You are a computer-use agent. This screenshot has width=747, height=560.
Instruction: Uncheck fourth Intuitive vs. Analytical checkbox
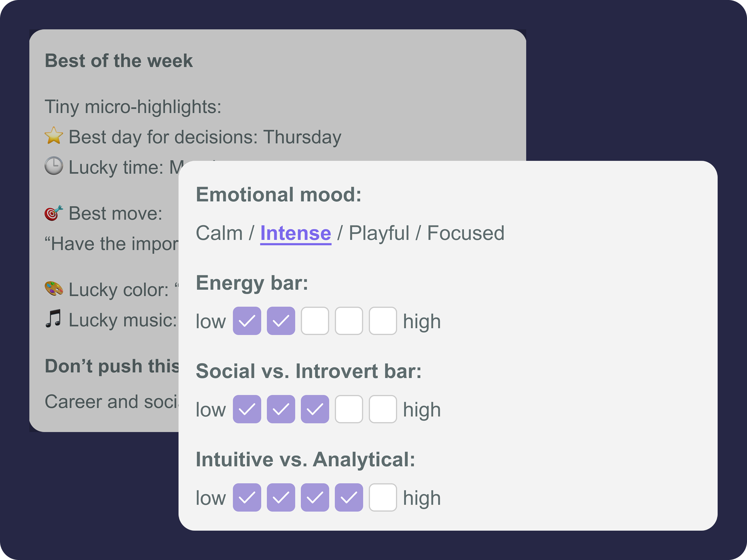pos(349,497)
